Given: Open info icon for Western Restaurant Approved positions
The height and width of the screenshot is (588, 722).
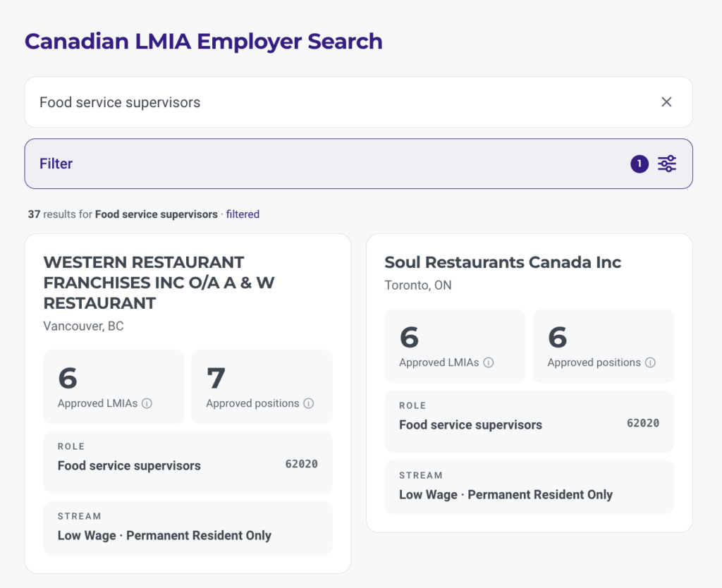Looking at the screenshot, I should pyautogui.click(x=309, y=403).
